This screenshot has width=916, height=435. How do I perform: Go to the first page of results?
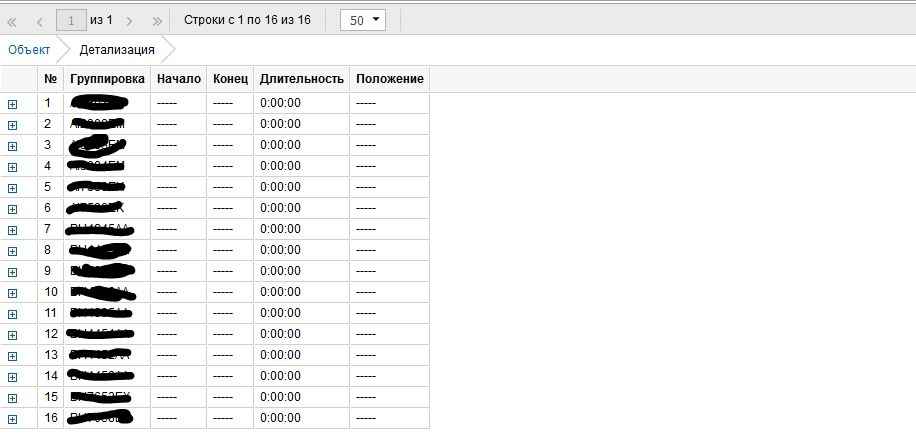pos(13,20)
